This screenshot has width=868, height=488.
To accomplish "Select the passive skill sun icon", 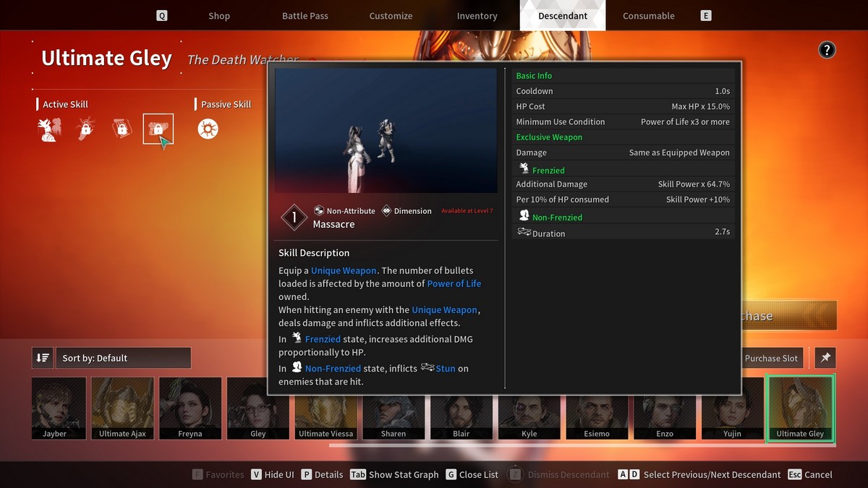I will [x=208, y=129].
